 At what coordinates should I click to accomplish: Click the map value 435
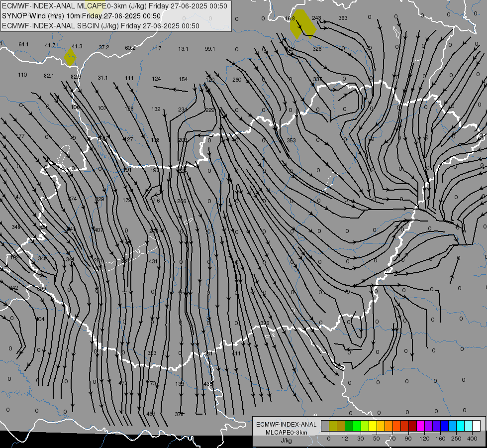208,384
